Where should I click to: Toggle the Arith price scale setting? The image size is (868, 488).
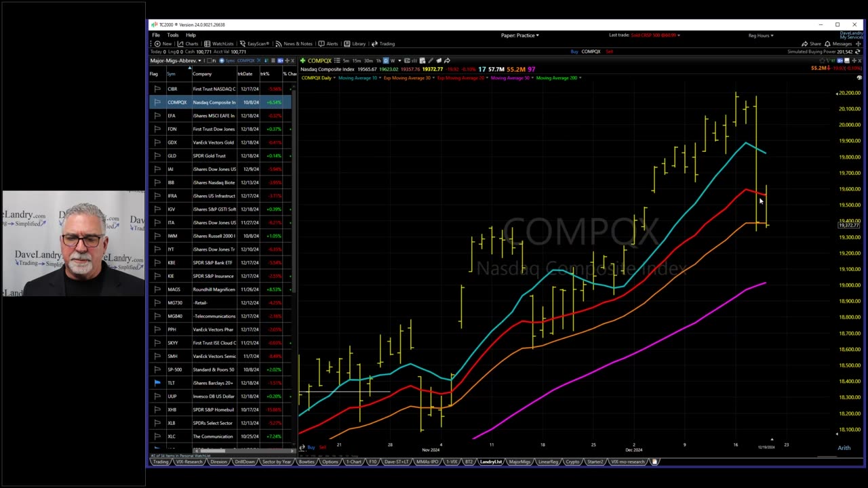tap(844, 448)
